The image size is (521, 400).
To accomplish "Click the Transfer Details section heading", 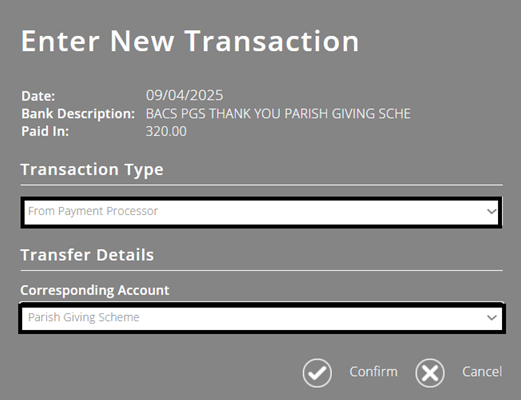I will (87, 255).
